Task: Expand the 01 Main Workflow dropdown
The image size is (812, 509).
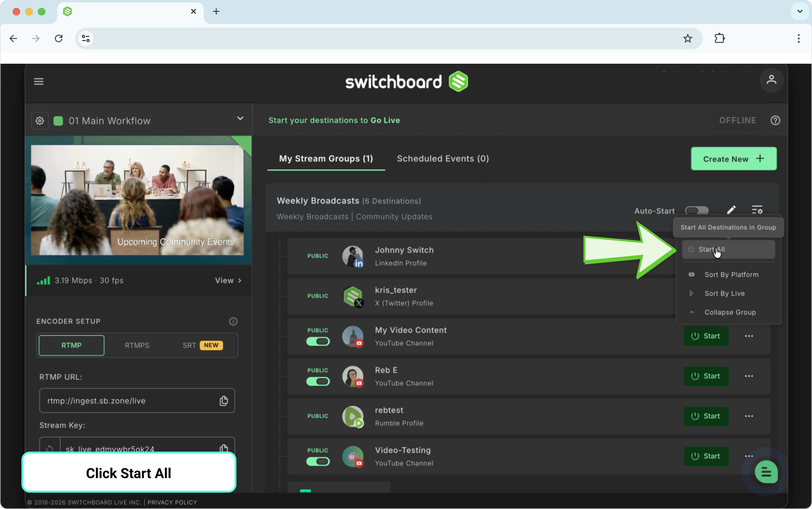Action: pyautogui.click(x=240, y=119)
